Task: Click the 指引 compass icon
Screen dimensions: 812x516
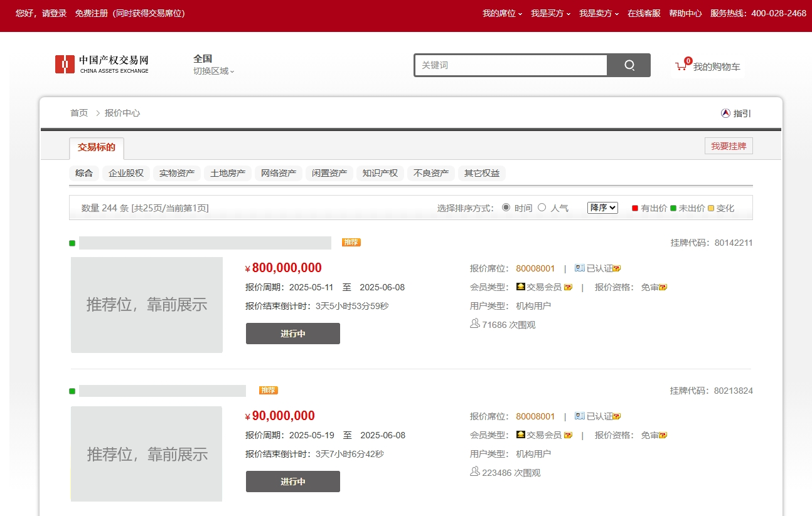Action: coord(725,113)
